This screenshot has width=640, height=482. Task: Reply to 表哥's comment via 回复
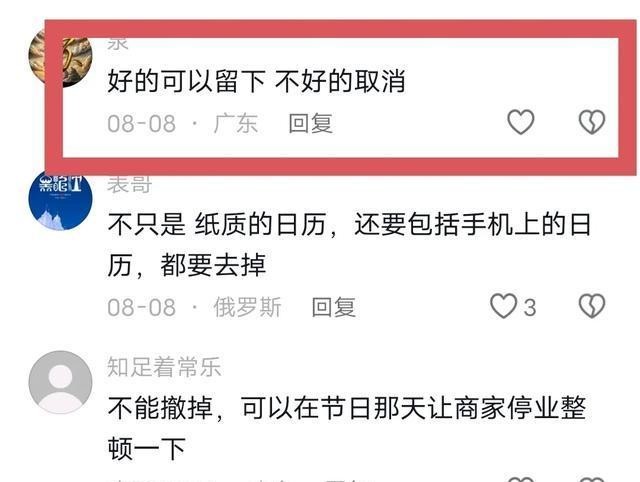[333, 307]
